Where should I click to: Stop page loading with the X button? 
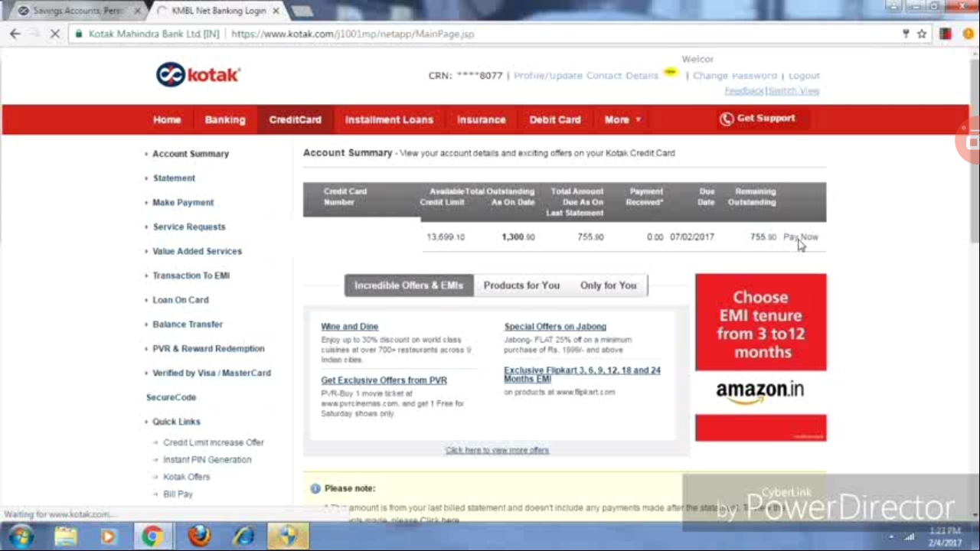(x=54, y=34)
